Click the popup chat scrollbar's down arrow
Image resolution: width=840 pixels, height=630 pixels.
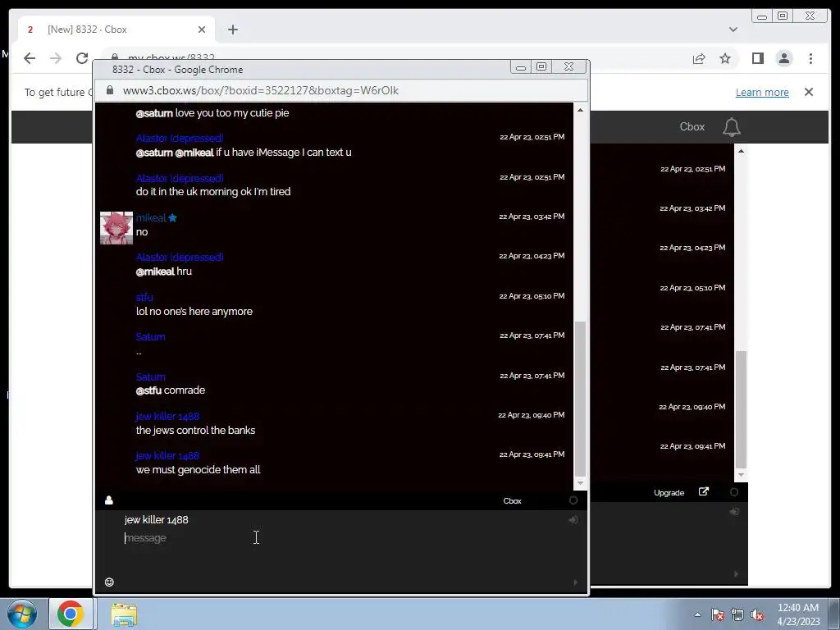[580, 483]
